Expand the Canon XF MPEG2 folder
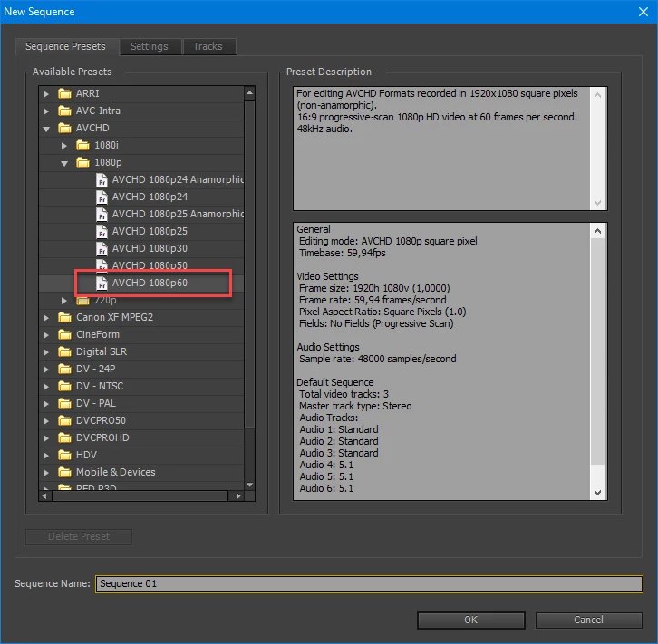 click(x=46, y=318)
